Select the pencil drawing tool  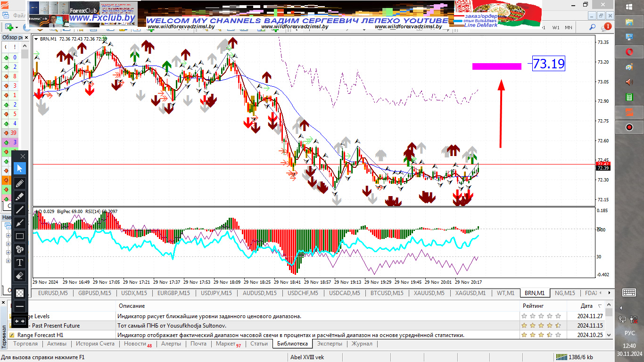pos(20,183)
